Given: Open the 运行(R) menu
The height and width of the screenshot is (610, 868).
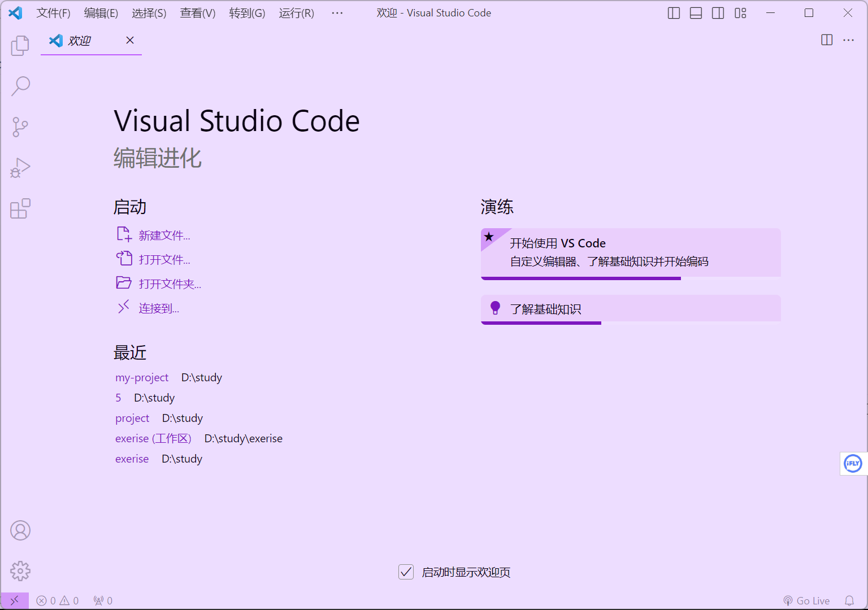Looking at the screenshot, I should coord(297,13).
